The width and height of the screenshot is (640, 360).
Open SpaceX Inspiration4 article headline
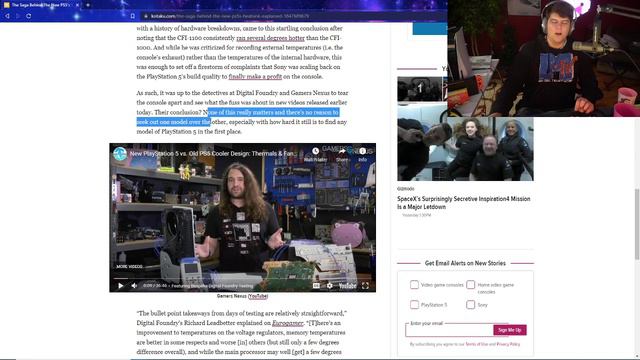pyautogui.click(x=464, y=203)
